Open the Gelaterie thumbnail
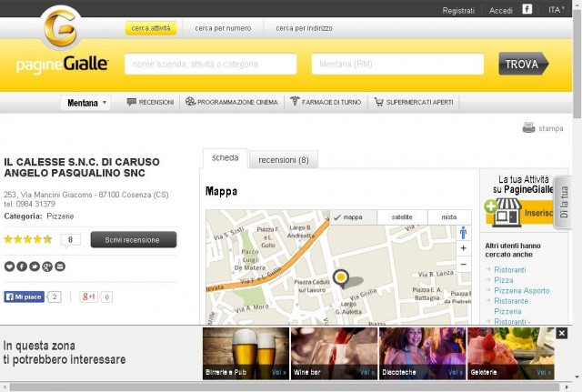 click(x=511, y=354)
